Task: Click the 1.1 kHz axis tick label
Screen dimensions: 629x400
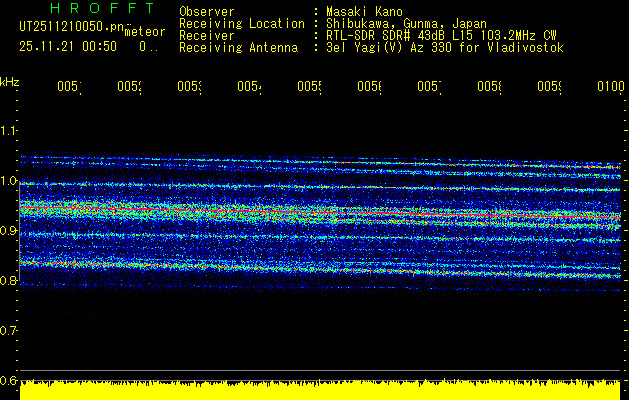Action: [8, 130]
